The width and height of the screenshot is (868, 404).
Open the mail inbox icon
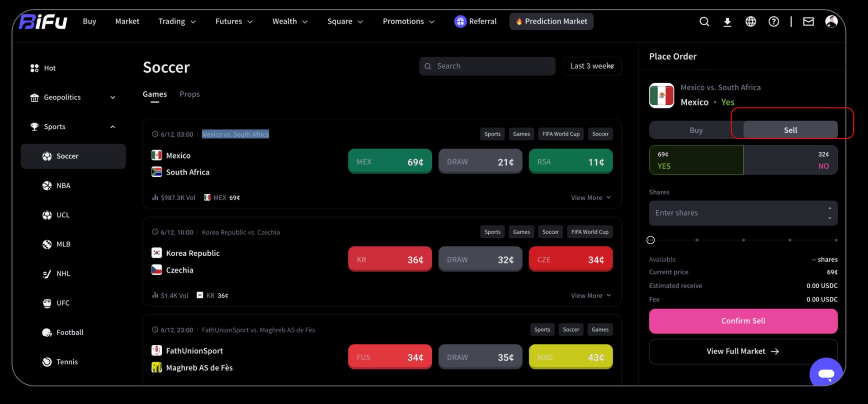point(808,21)
